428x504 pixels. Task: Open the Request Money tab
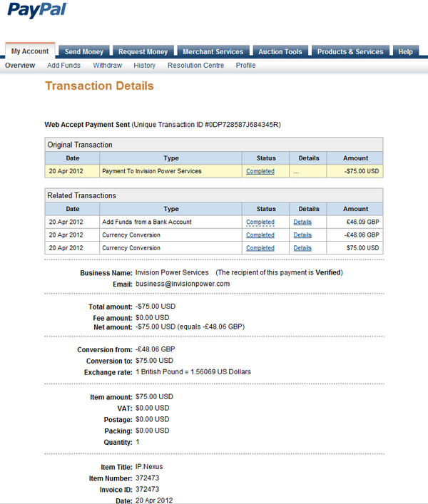pyautogui.click(x=143, y=51)
